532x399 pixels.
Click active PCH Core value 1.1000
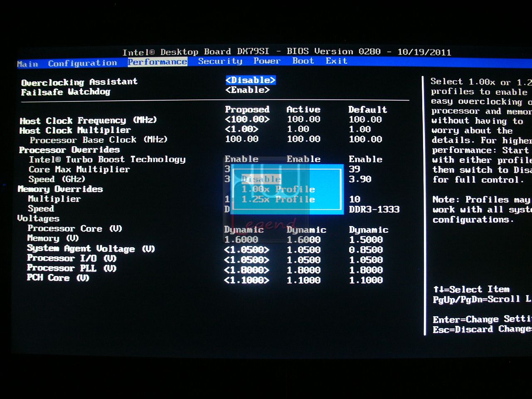coord(303,280)
